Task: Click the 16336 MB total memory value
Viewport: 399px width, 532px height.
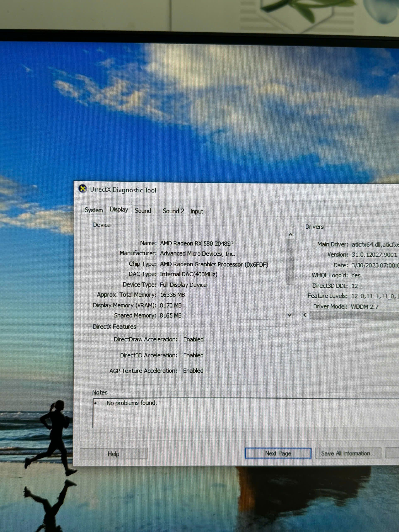Action: point(172,295)
